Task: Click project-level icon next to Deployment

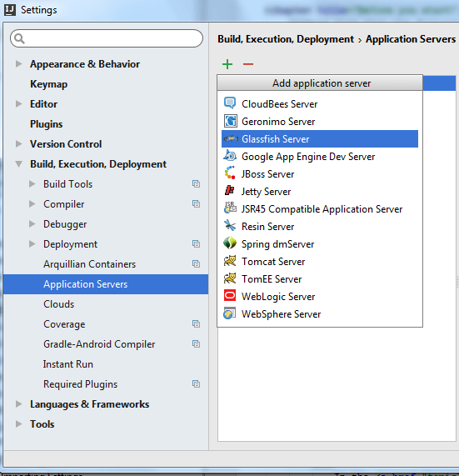Action: pos(196,243)
